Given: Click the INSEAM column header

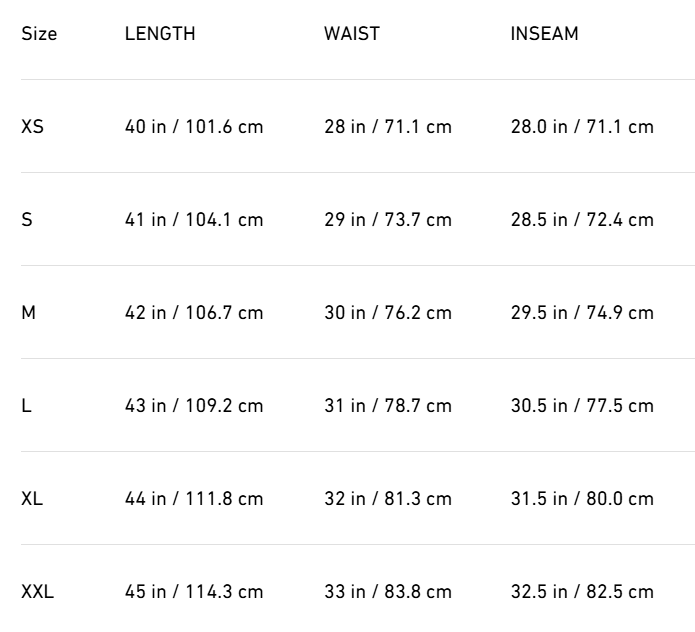Looking at the screenshot, I should [544, 34].
